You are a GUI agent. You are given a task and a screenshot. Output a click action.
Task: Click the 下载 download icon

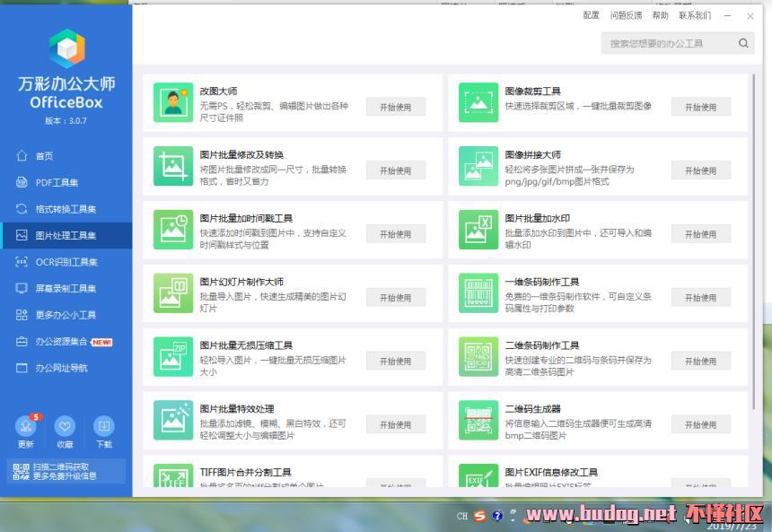click(104, 426)
